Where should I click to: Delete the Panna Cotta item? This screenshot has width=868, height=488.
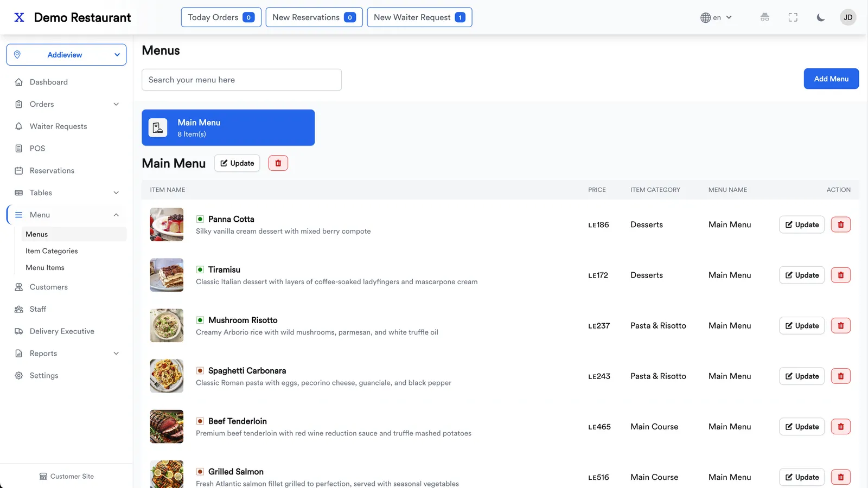click(x=841, y=224)
